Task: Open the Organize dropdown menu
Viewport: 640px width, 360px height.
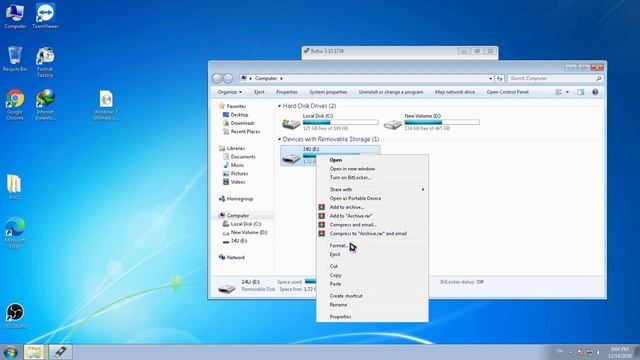Action: point(230,92)
